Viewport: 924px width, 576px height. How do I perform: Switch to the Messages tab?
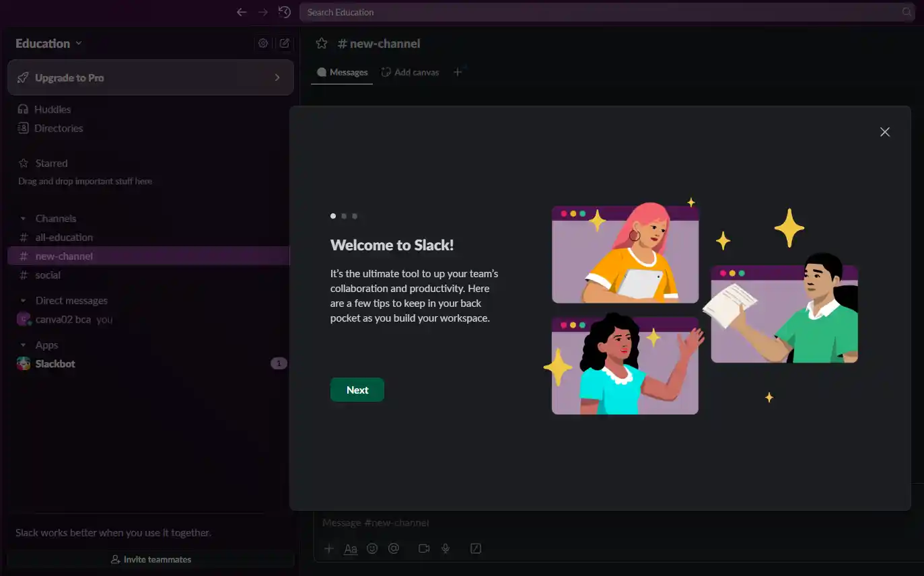[x=342, y=72]
